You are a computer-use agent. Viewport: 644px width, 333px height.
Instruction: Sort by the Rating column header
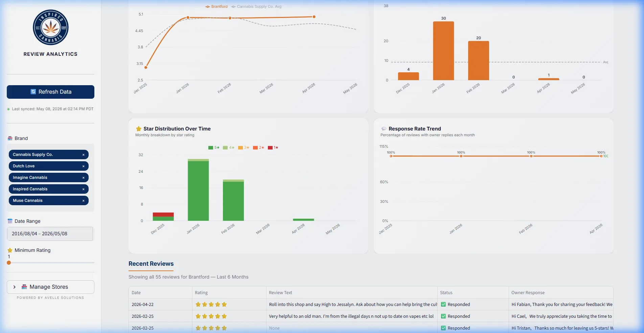point(229,293)
